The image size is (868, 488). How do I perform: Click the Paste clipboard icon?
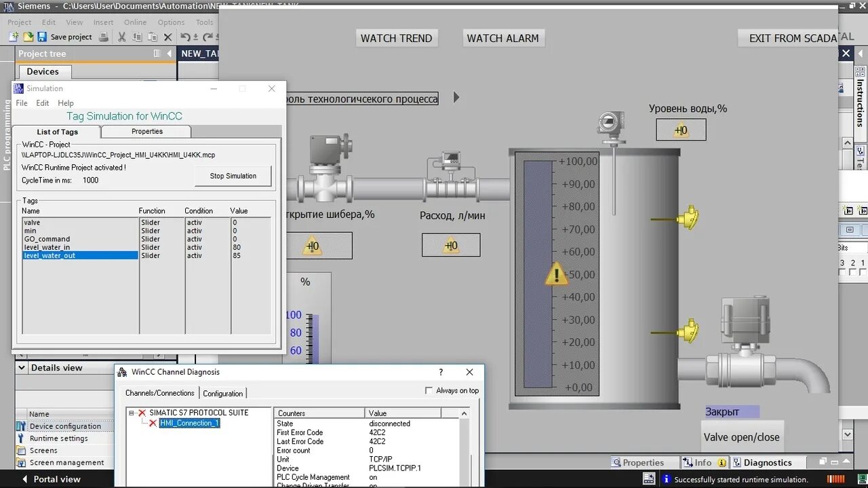152,37
